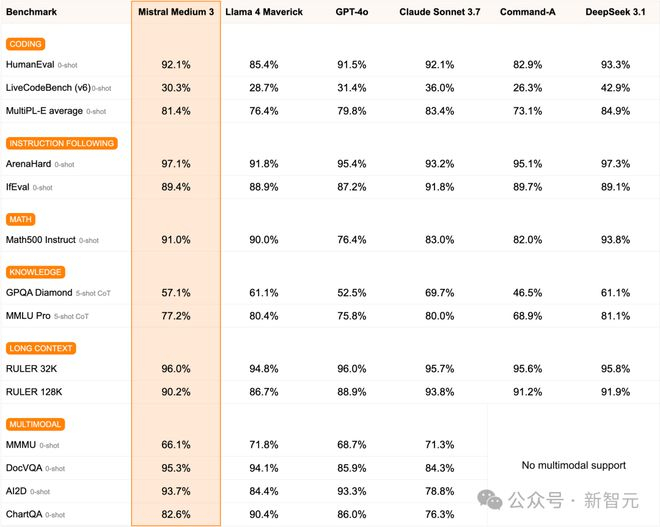Select the RULER 128K row label

tap(33, 392)
